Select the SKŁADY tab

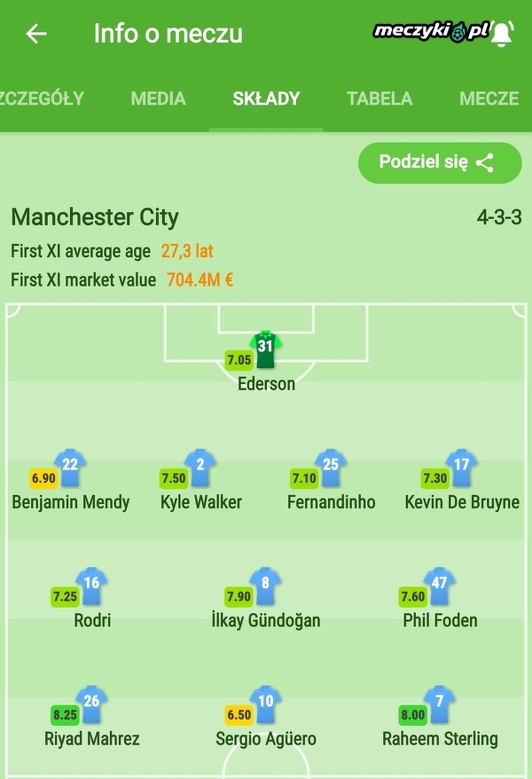click(x=266, y=98)
